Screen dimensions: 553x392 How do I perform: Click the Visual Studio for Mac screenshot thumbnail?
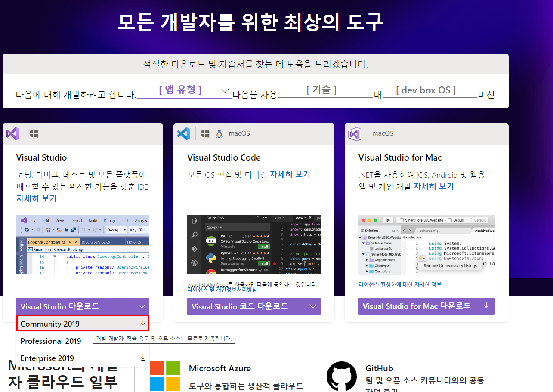(x=426, y=245)
